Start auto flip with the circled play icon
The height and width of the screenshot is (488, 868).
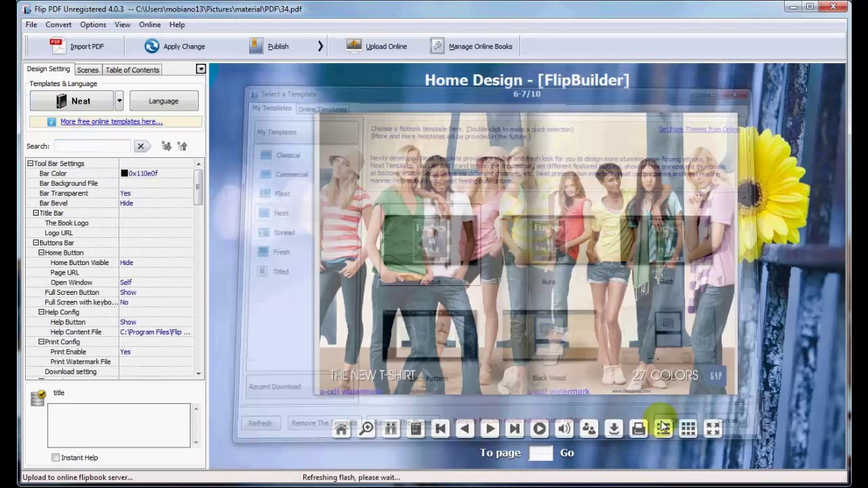click(x=539, y=428)
